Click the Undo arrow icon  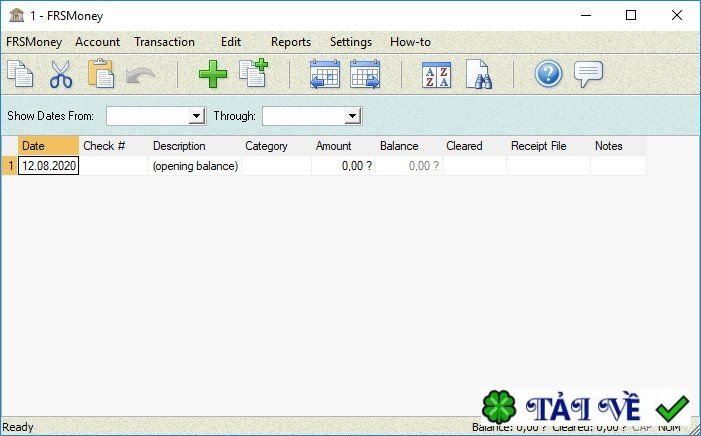140,75
